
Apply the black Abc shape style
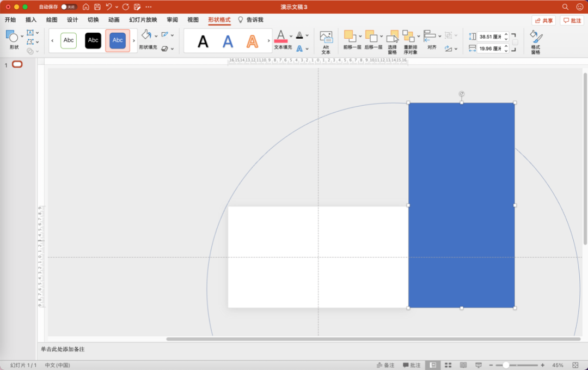(93, 40)
